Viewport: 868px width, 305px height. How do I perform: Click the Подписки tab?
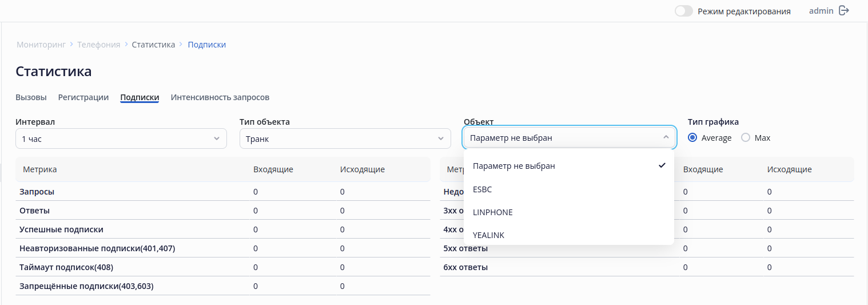pos(140,97)
